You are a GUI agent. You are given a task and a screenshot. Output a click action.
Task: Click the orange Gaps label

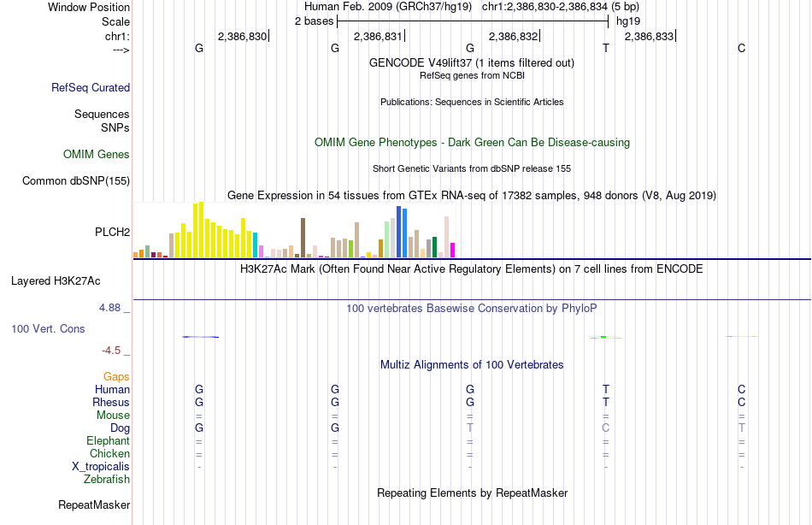(x=116, y=377)
